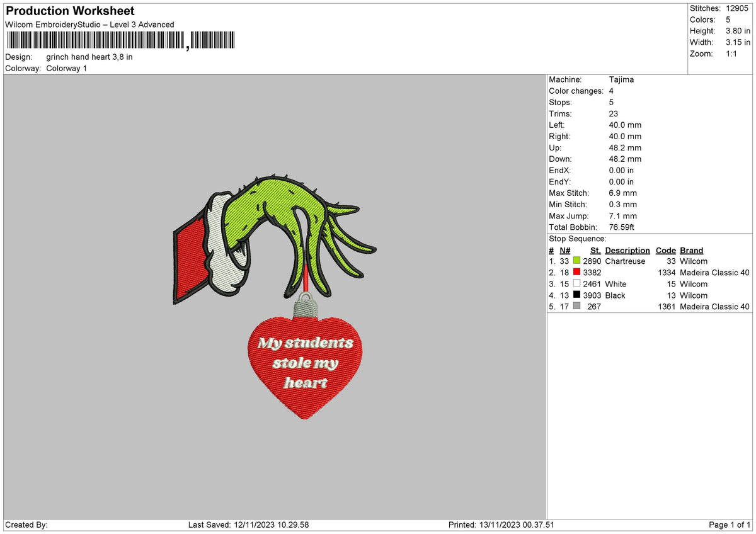
Task: Click design name 'grinch hand heart 3,8 in'
Action: point(89,57)
